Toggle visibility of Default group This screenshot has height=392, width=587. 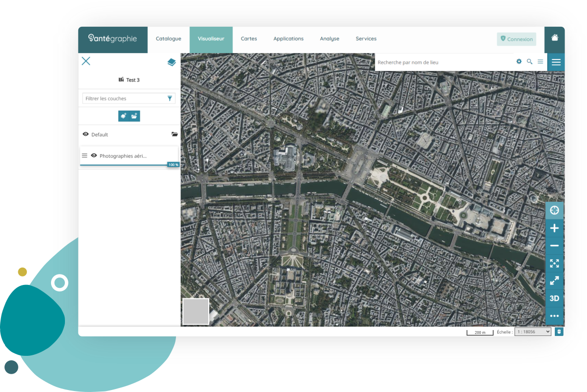[x=86, y=134]
